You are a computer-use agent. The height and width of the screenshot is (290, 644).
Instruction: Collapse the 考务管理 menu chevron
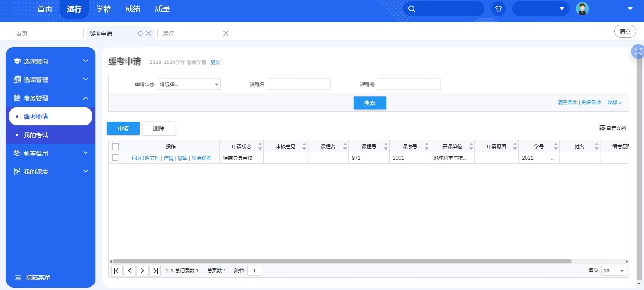click(x=86, y=98)
